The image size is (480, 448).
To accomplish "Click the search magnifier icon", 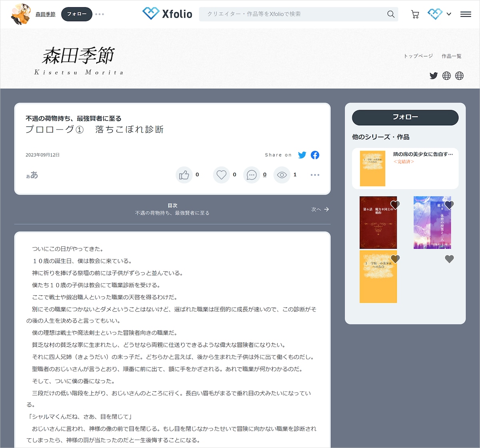I will point(391,14).
